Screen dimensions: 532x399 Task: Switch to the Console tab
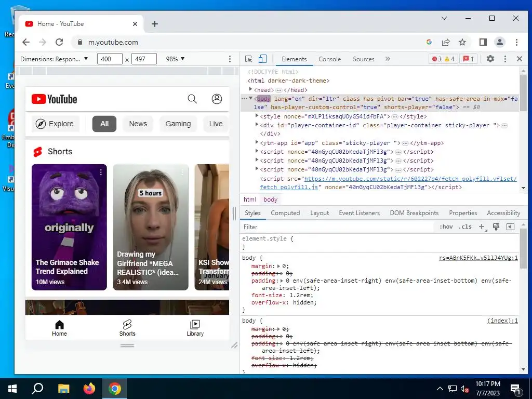point(329,59)
